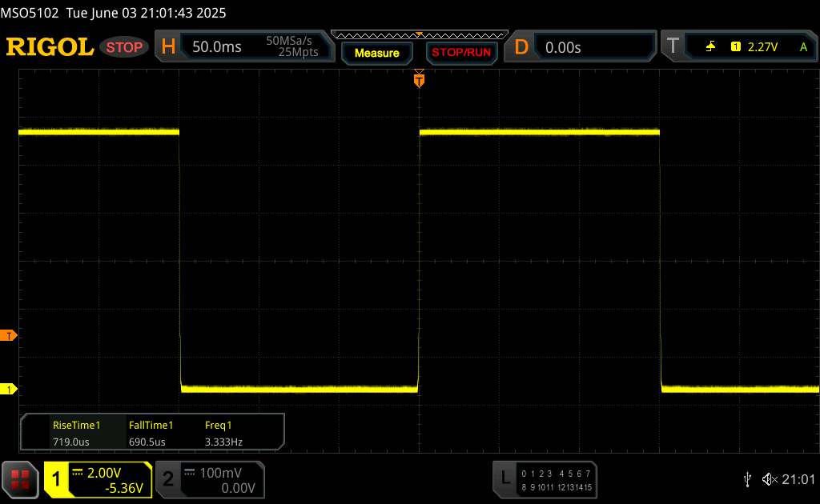
Task: Select the FallTime1 measurement
Action: [x=151, y=425]
